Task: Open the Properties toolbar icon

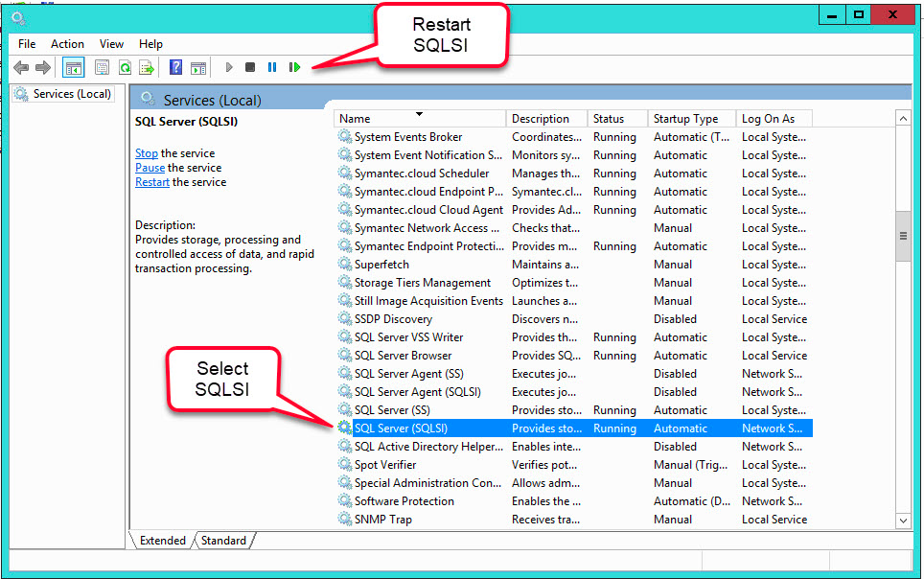Action: pos(102,68)
